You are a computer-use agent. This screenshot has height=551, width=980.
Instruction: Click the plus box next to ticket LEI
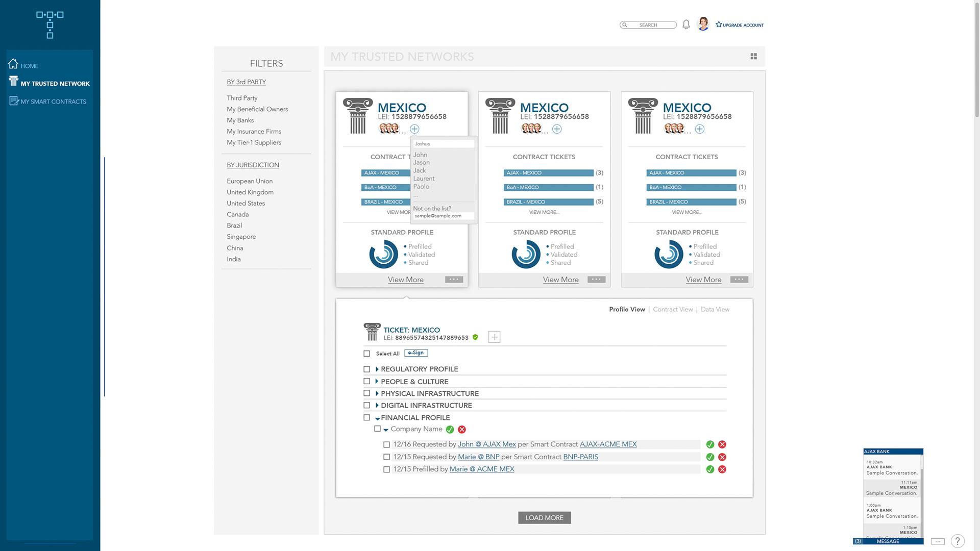pyautogui.click(x=494, y=337)
